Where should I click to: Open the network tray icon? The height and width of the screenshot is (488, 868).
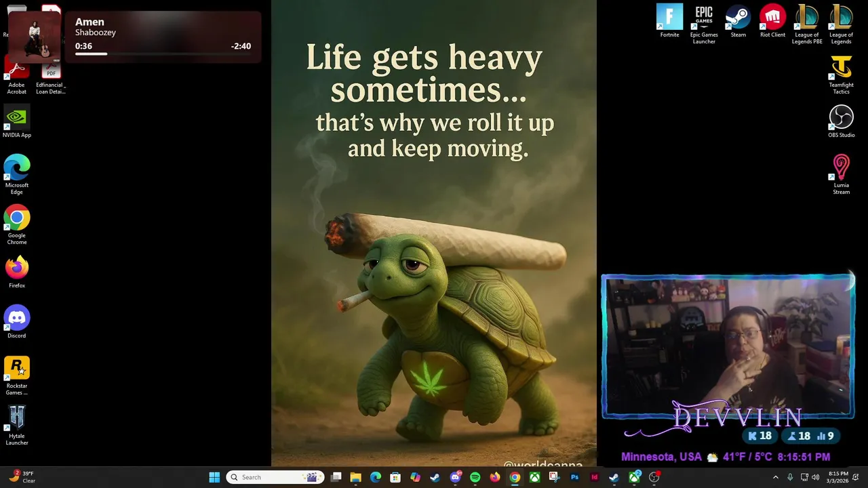804,477
